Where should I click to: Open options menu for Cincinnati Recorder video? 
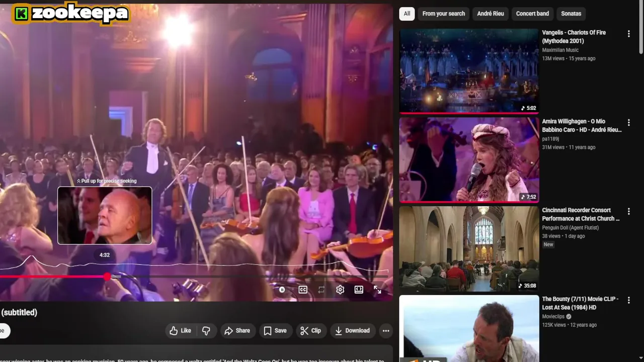point(628,211)
